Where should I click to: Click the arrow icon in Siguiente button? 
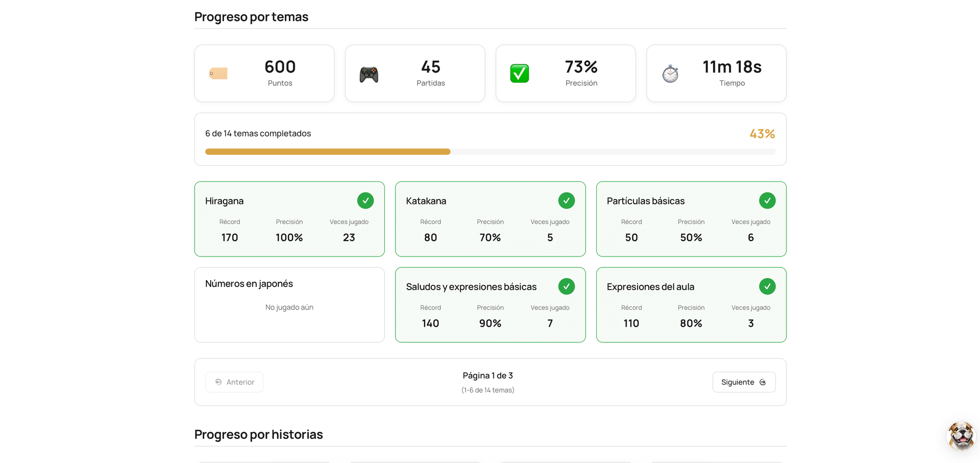coord(762,383)
